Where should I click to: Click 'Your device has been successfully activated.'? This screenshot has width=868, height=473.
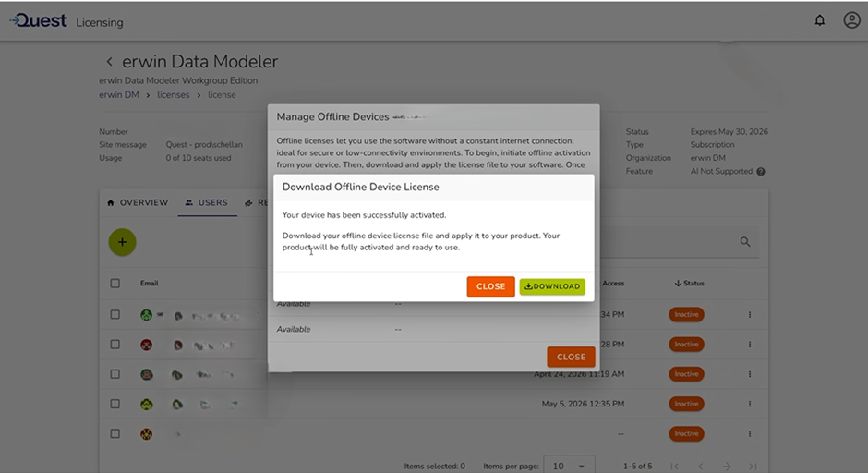coord(364,215)
